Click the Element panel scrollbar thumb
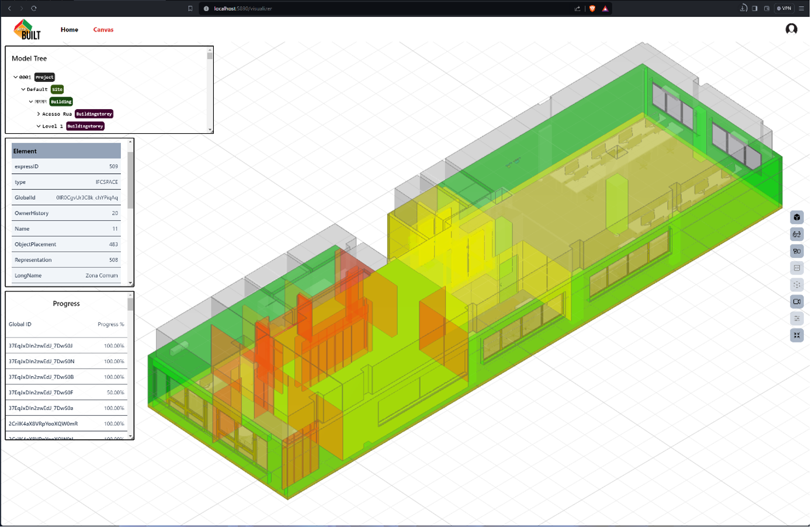The width and height of the screenshot is (812, 528). (x=131, y=180)
